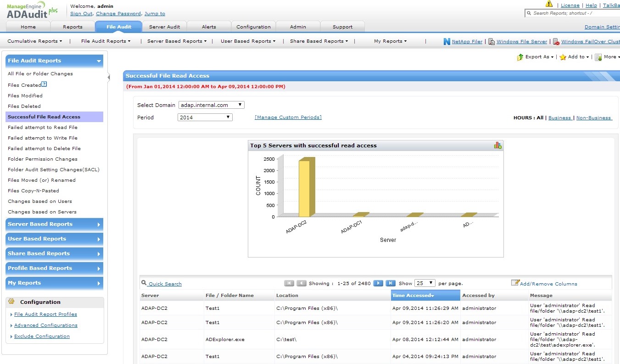The height and width of the screenshot is (364, 620).
Task: Click the yellow warning alert icon
Action: [x=549, y=4]
